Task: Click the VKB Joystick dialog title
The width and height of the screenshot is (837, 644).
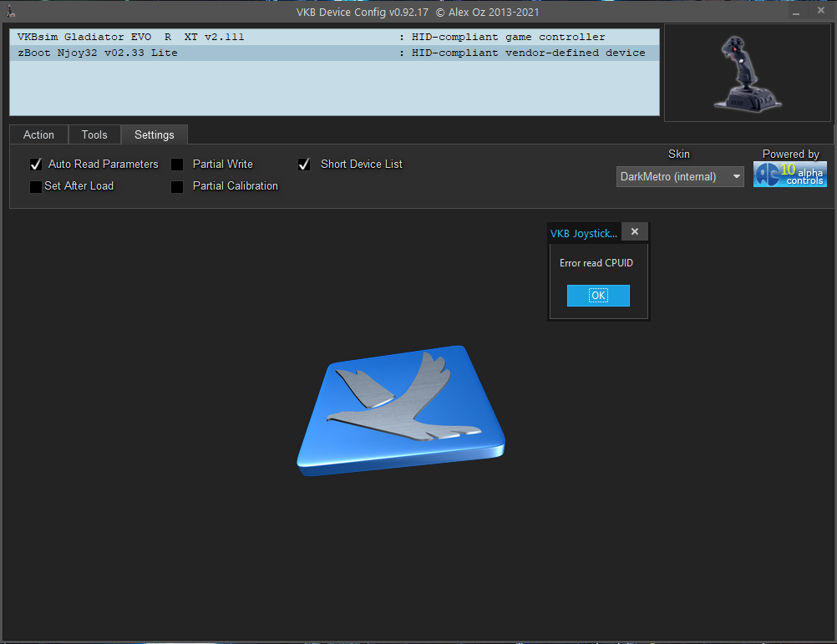Action: 583,234
